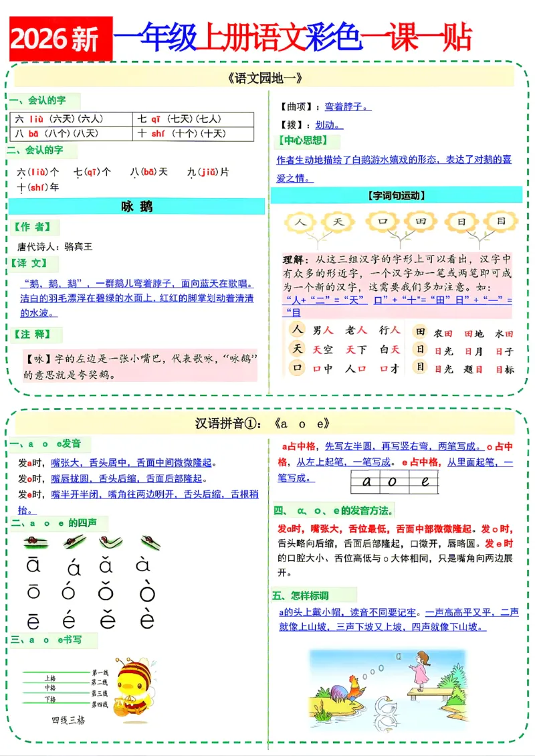
Task: Click the ladybug above à fourth tone
Action: pyautogui.click(x=150, y=542)
